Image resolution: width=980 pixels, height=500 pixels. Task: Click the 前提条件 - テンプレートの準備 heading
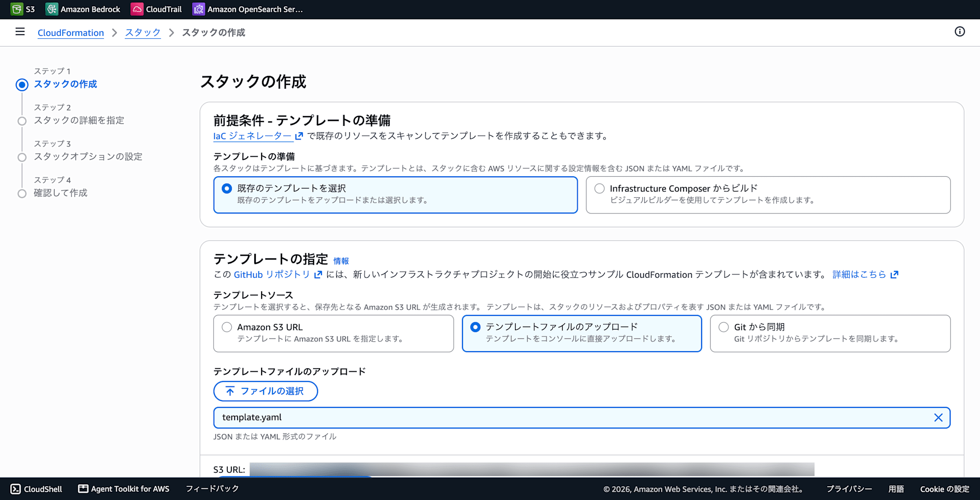click(302, 120)
